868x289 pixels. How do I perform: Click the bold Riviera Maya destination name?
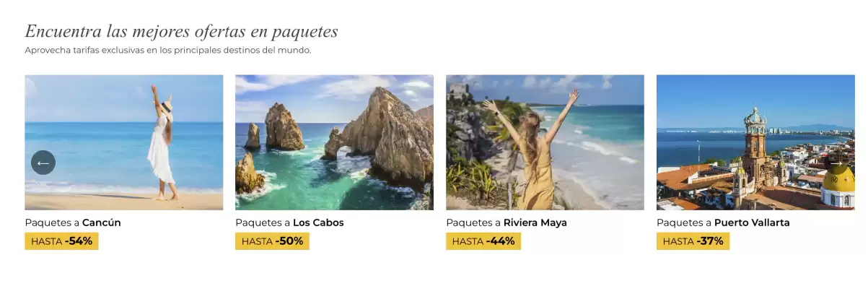tap(535, 223)
